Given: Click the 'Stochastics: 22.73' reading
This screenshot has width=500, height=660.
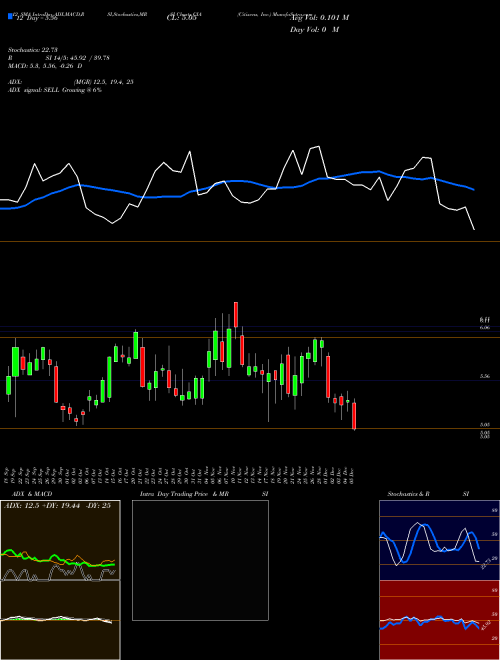Looking at the screenshot, I should click(32, 50).
